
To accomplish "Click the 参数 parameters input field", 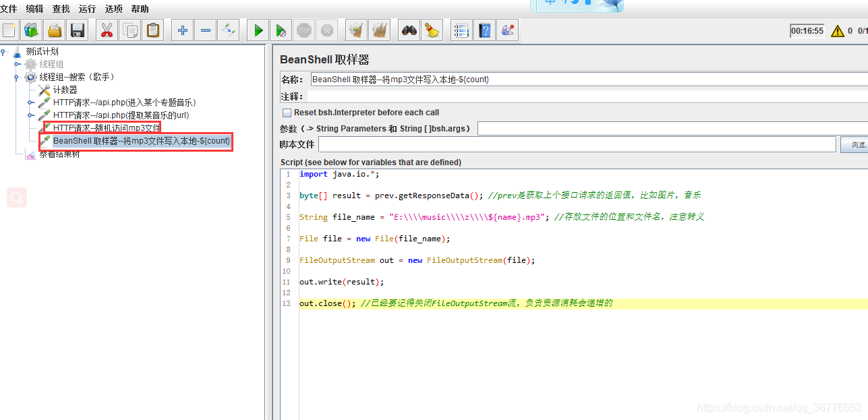I will tap(672, 128).
